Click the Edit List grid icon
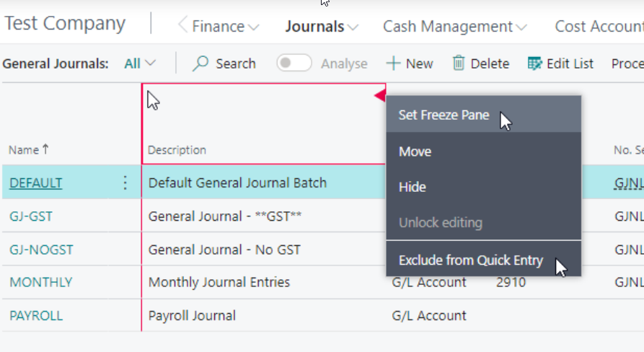The image size is (644, 352). [x=534, y=63]
